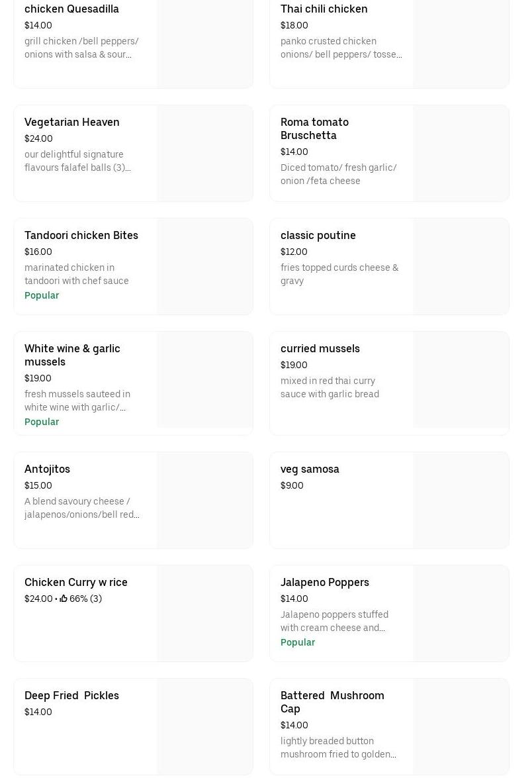Choose Roma tomato Bruschetta
Viewport: 532px width, 778px height.
point(314,128)
